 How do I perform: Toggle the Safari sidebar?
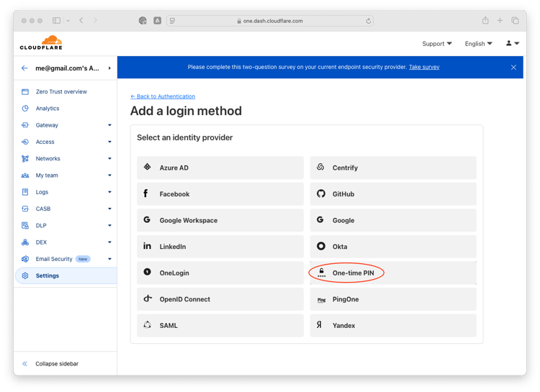pyautogui.click(x=56, y=21)
